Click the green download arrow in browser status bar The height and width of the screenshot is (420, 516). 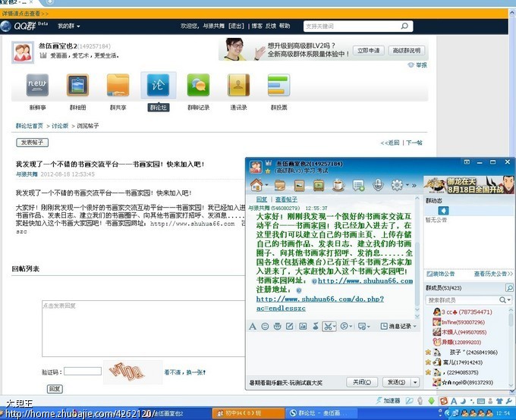point(431,401)
